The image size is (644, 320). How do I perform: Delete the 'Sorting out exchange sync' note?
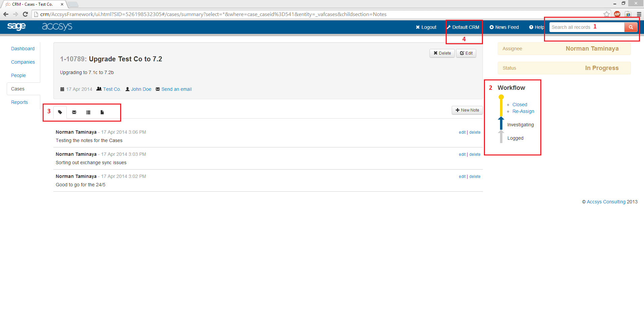pyautogui.click(x=475, y=154)
